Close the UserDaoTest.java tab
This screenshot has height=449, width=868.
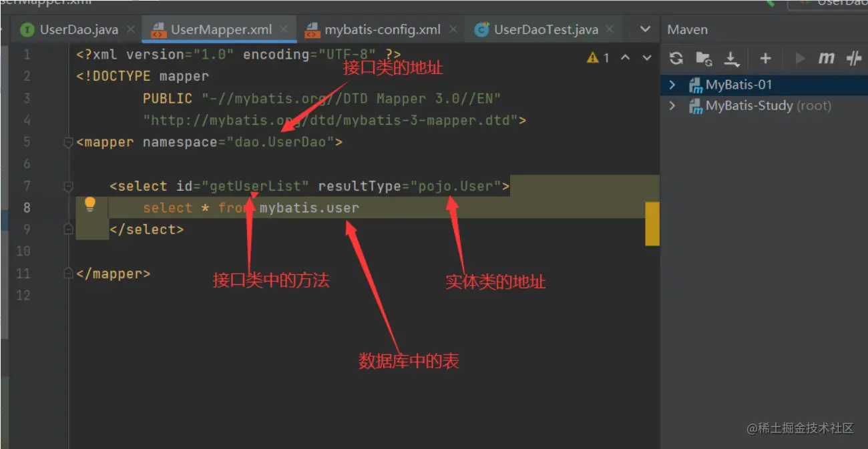pos(610,29)
